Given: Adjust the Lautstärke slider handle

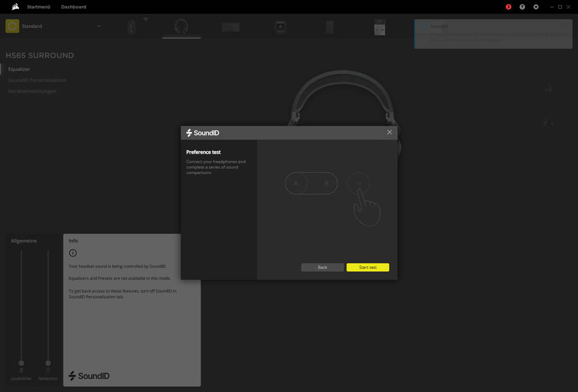Looking at the screenshot, I should [21, 363].
